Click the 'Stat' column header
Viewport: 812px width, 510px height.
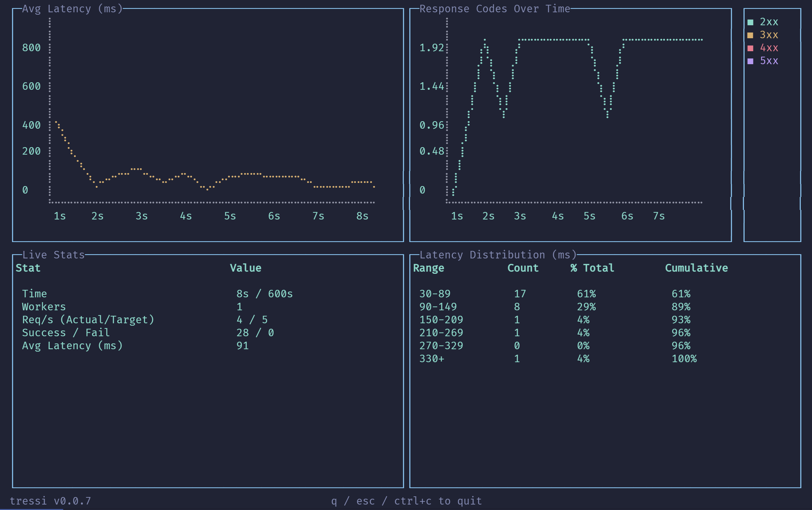28,268
